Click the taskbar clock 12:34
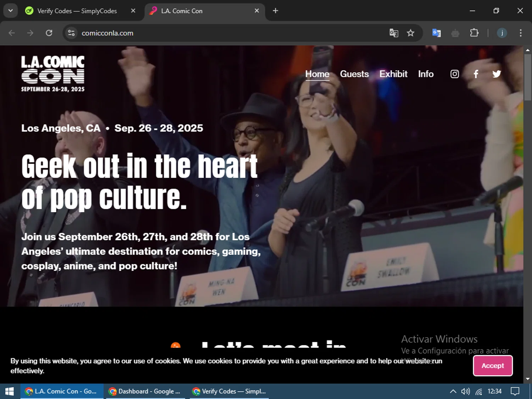 coord(494,391)
